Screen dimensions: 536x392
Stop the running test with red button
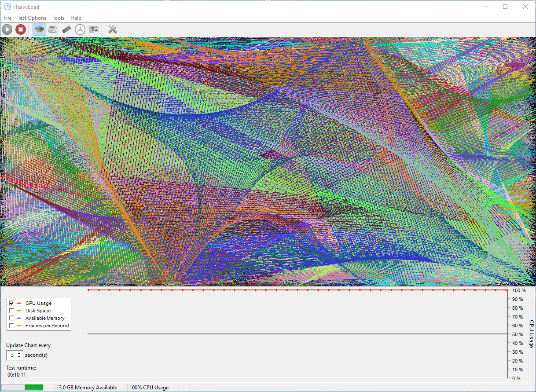(20, 29)
